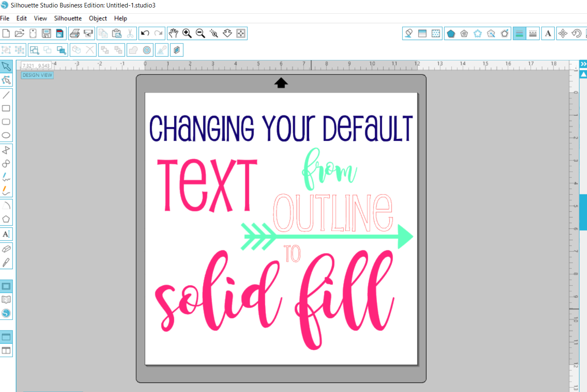This screenshot has height=392, width=587.
Task: Open the Offset concentric circles tool
Action: [x=147, y=50]
